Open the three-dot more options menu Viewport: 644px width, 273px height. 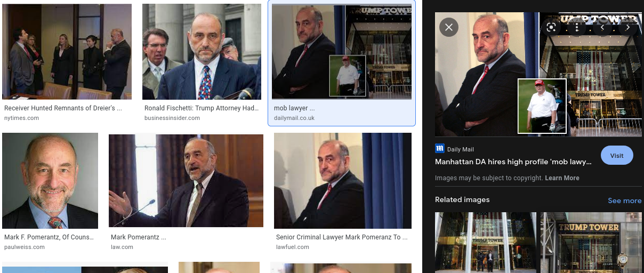577,27
